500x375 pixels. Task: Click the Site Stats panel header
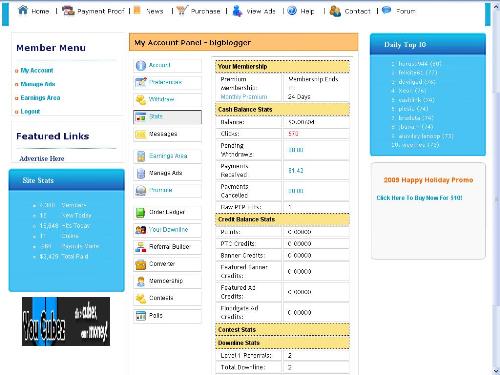pos(67,180)
